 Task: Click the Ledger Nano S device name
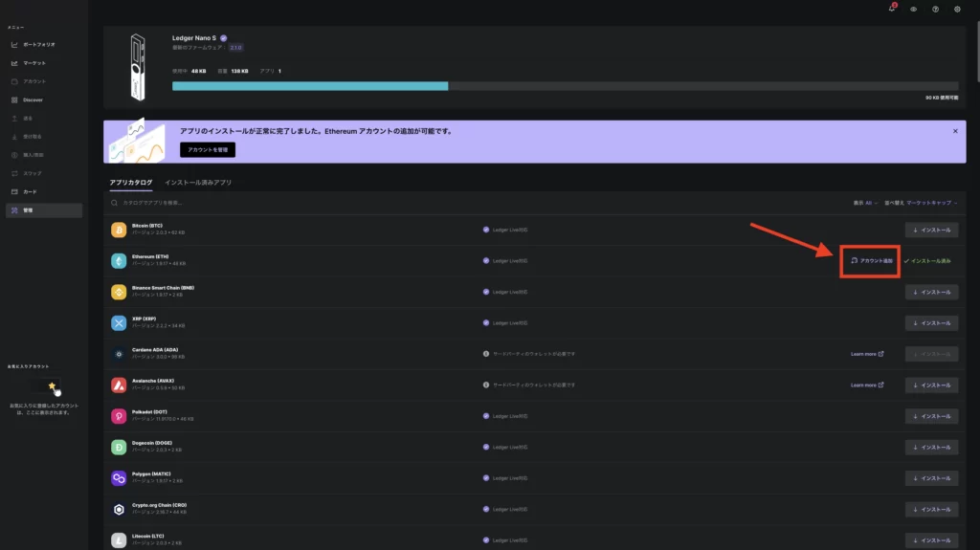pyautogui.click(x=194, y=38)
